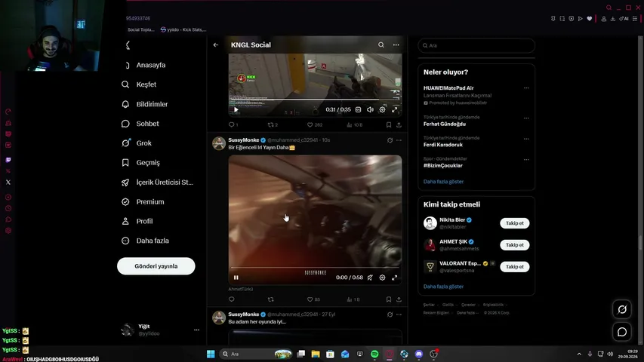Repost the top post with 2 reposts

point(273,124)
